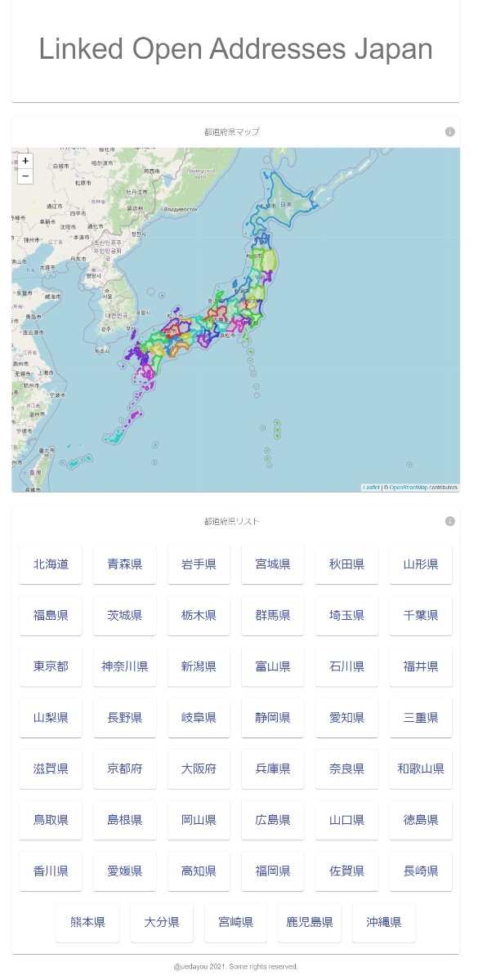Select 北海道 prefecture button
478x980 pixels.
(51, 564)
